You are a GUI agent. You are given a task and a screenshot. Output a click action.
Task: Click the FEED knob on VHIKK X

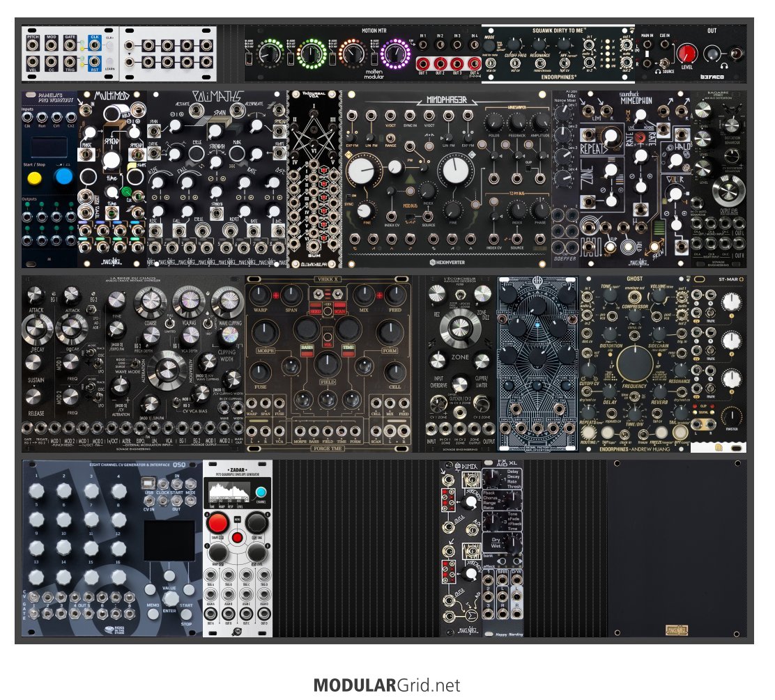(x=395, y=294)
